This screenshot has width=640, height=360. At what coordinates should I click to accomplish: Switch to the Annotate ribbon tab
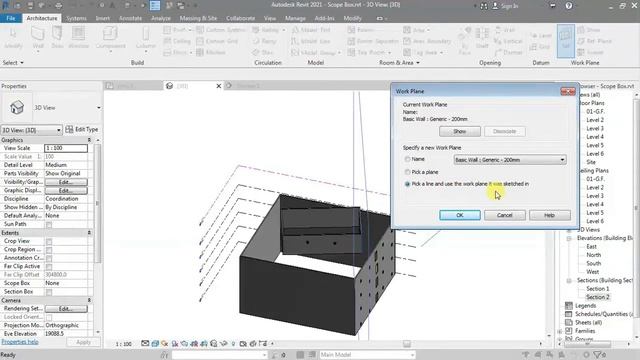tap(130, 18)
